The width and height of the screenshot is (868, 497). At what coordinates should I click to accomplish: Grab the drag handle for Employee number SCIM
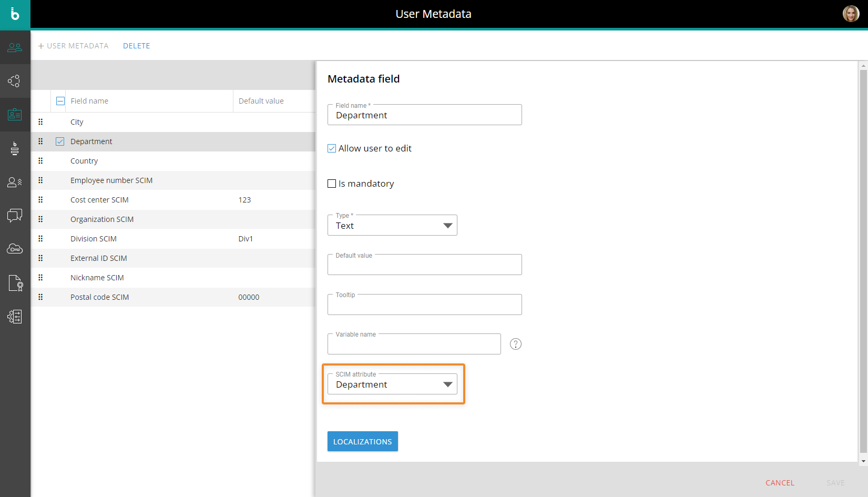[40, 180]
